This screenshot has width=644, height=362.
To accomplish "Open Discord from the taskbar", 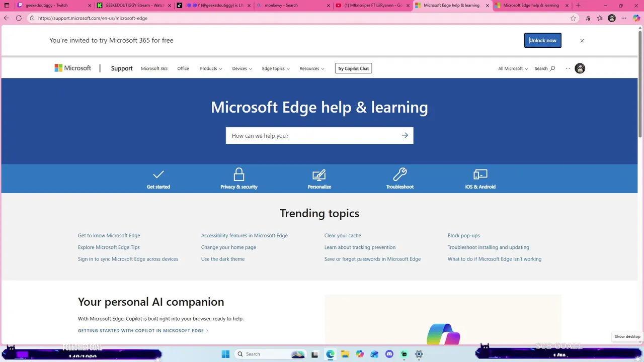I will pos(389,354).
